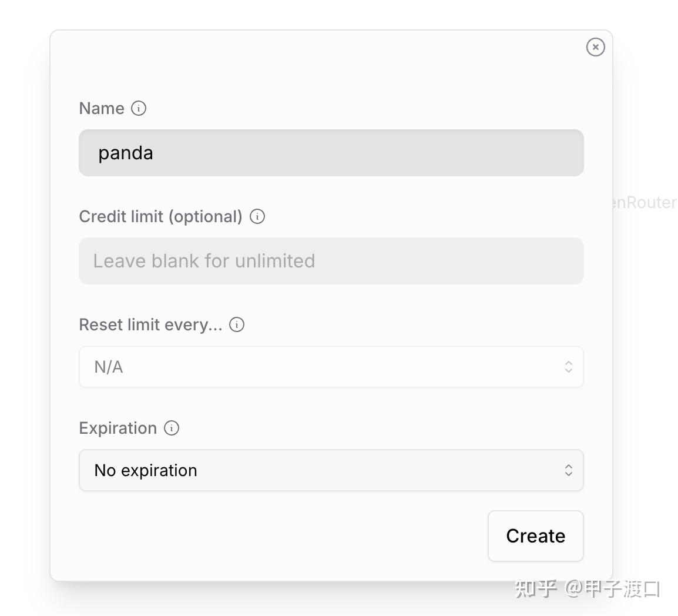Click the Name label text
The image size is (678, 616).
pyautogui.click(x=102, y=108)
